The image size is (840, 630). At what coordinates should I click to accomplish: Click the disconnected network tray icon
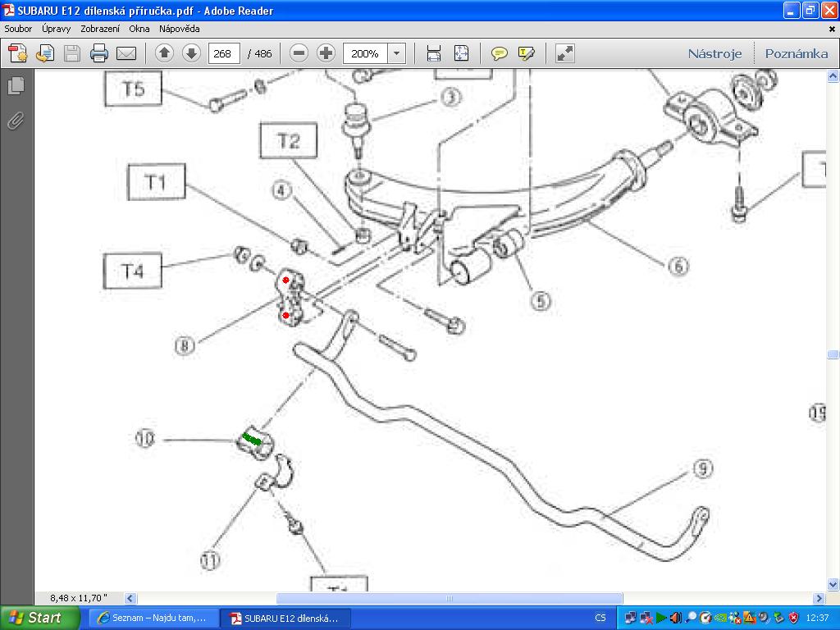point(646,618)
